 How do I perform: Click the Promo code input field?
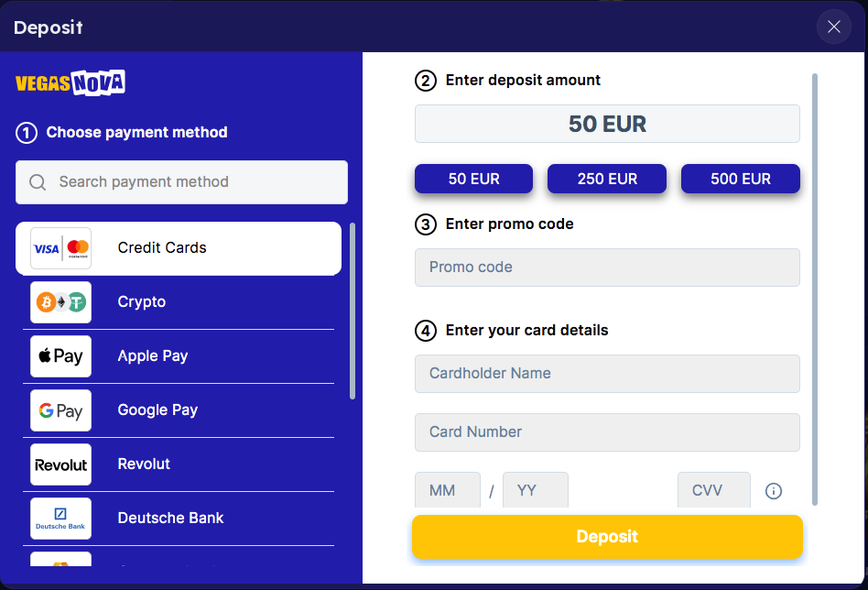click(x=607, y=268)
